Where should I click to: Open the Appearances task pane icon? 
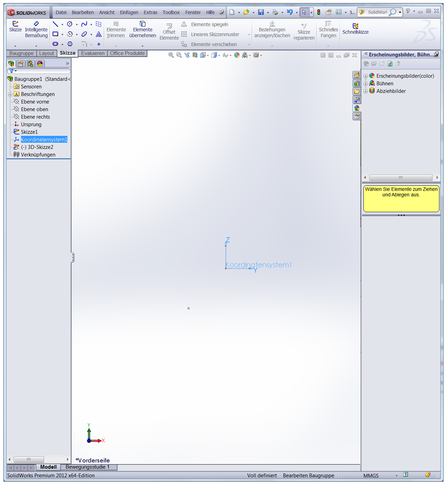357,108
